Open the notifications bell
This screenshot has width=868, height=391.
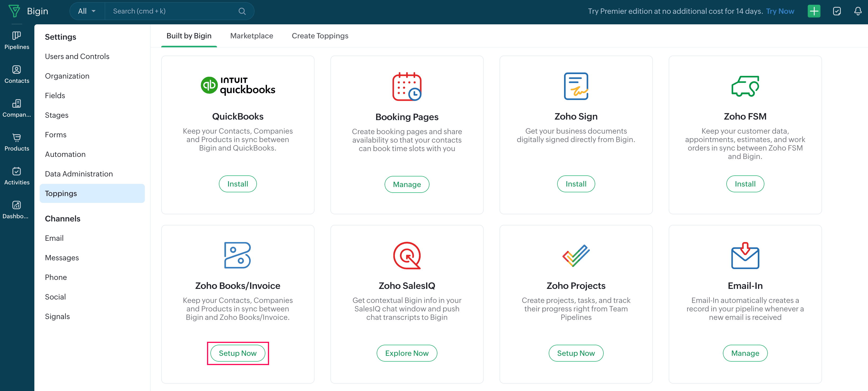(x=857, y=11)
